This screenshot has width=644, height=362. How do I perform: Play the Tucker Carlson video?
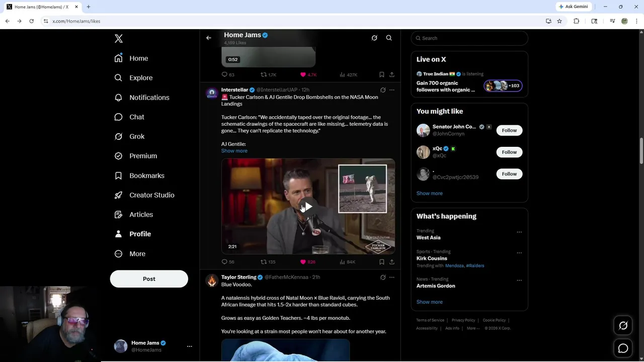(x=308, y=207)
